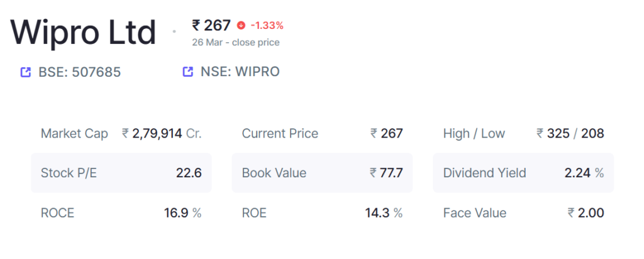Screen dimensions: 644x259
Task: Click the ₹ 267 header price
Action: pyautogui.click(x=211, y=25)
